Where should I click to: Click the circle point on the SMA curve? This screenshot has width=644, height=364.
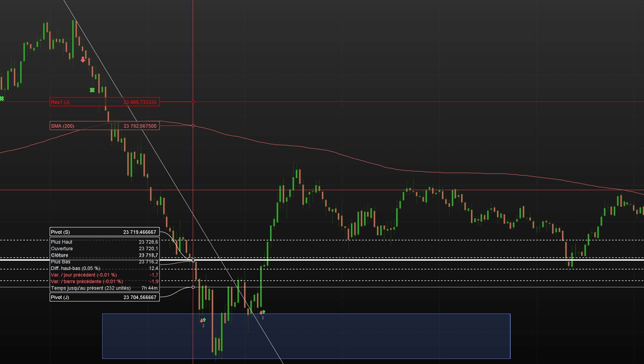click(193, 126)
